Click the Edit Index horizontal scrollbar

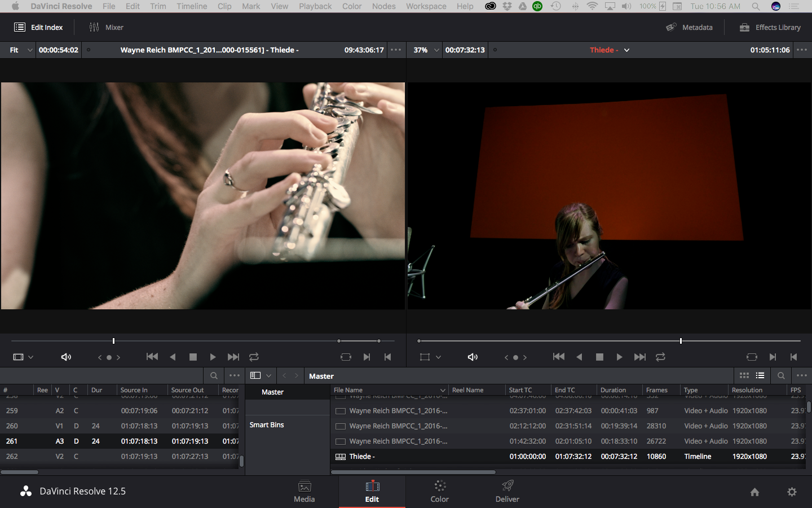[x=19, y=472]
